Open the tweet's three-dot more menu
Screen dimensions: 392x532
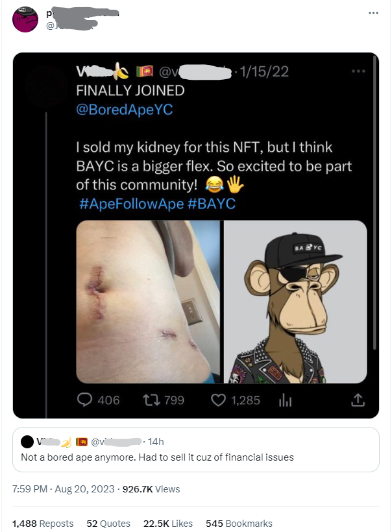(x=372, y=13)
